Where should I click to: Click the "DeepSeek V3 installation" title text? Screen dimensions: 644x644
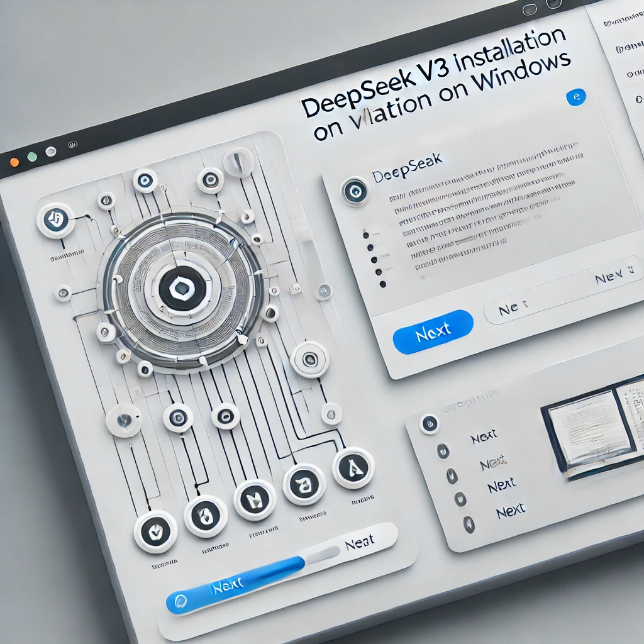[433, 73]
